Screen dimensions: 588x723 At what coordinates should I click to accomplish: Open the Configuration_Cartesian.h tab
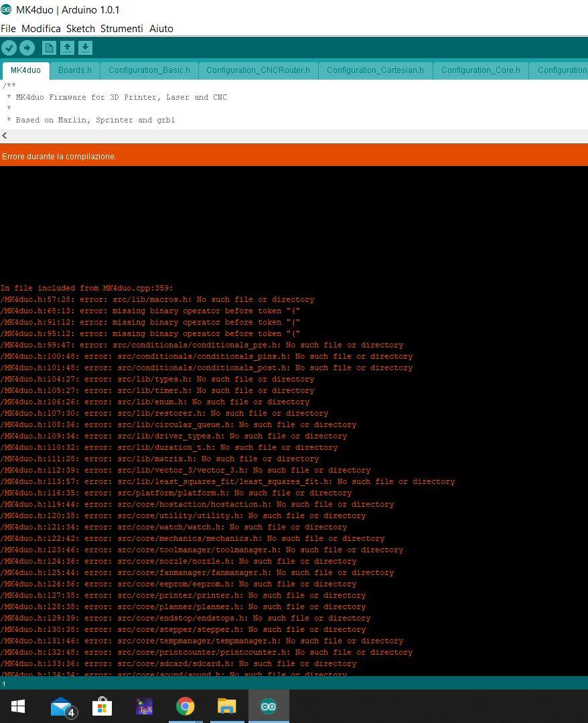click(375, 70)
